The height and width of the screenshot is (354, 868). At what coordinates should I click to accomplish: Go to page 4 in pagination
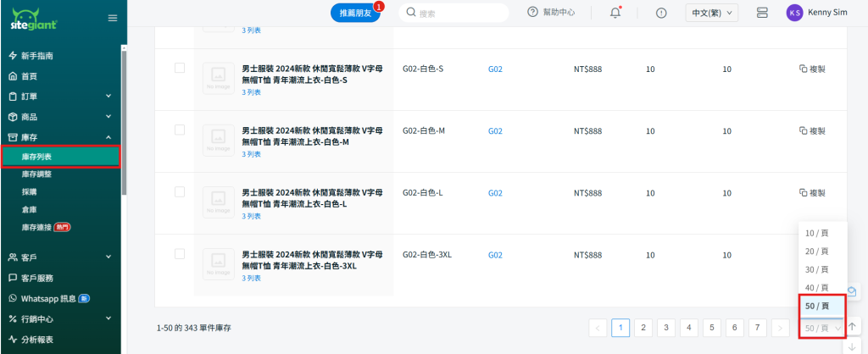coord(688,328)
